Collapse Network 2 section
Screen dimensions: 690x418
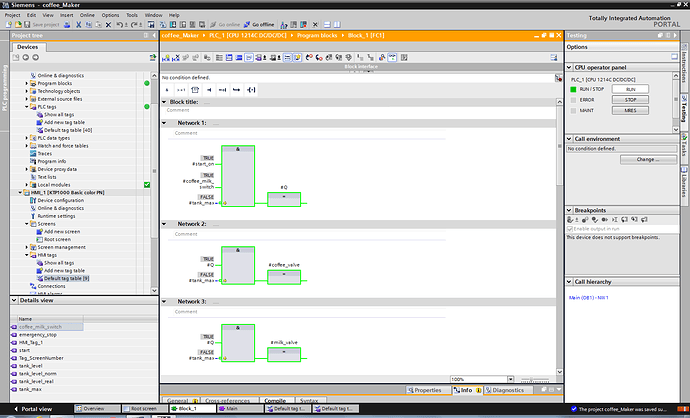click(x=164, y=224)
